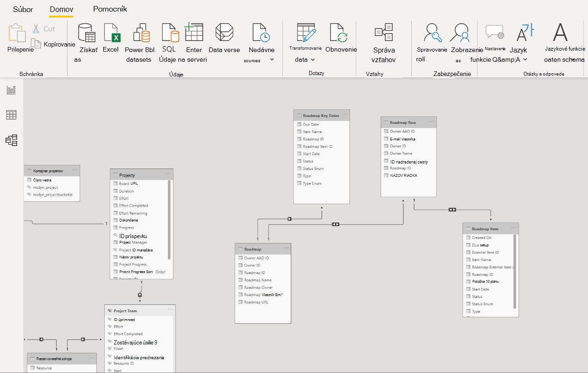Open Power BI datasets icon

pyautogui.click(x=141, y=33)
